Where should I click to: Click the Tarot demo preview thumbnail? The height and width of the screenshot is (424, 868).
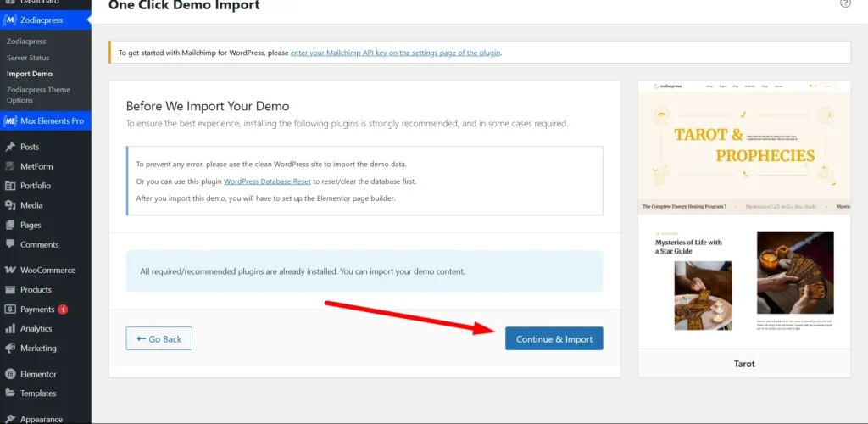[x=743, y=216]
